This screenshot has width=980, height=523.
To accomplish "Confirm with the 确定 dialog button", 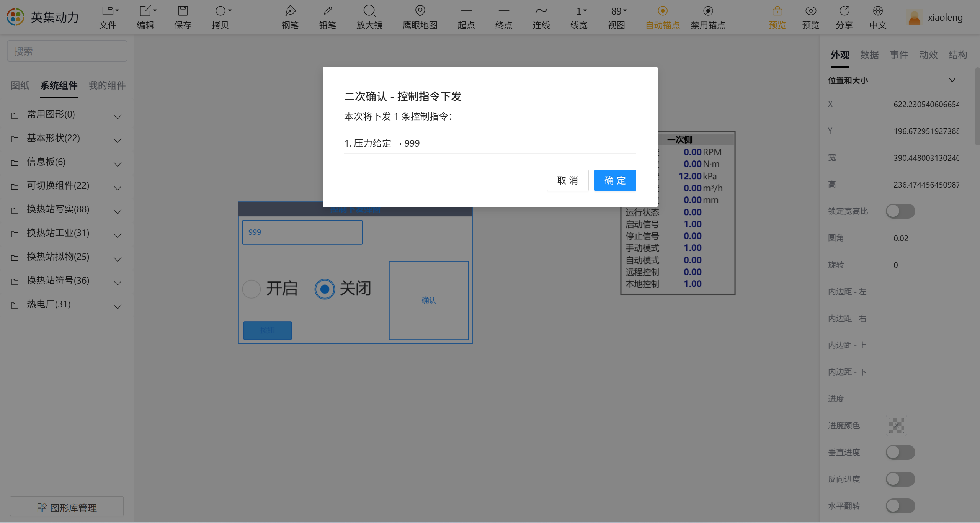I will [x=615, y=180].
